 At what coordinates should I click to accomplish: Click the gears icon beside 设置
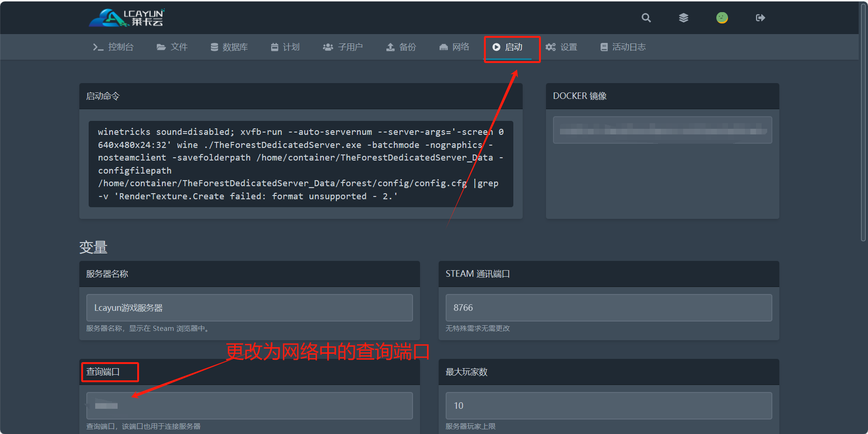(551, 47)
